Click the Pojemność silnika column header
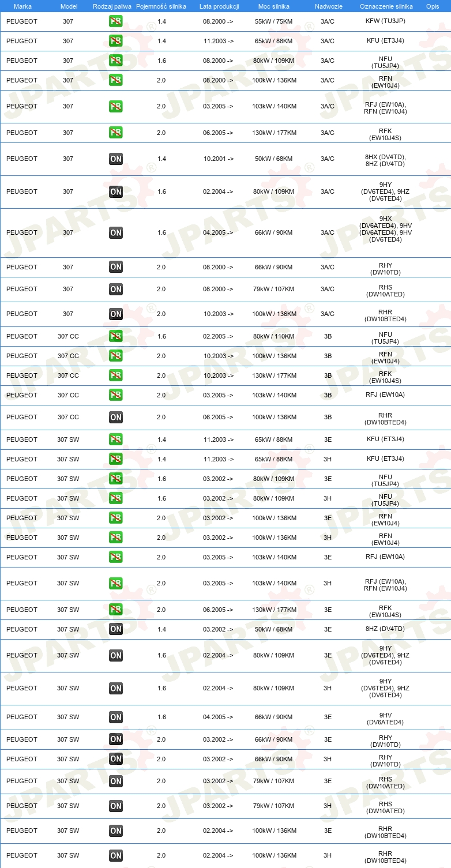 point(161,6)
